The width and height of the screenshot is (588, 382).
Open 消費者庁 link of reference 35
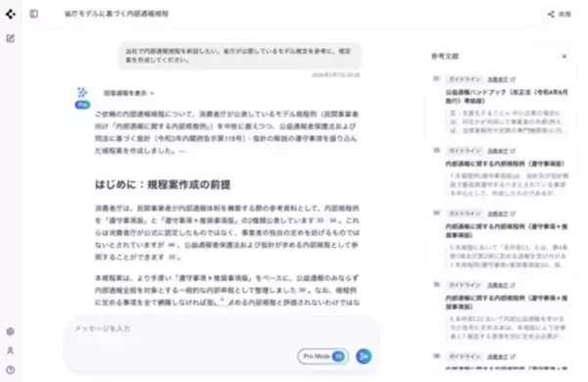[502, 285]
